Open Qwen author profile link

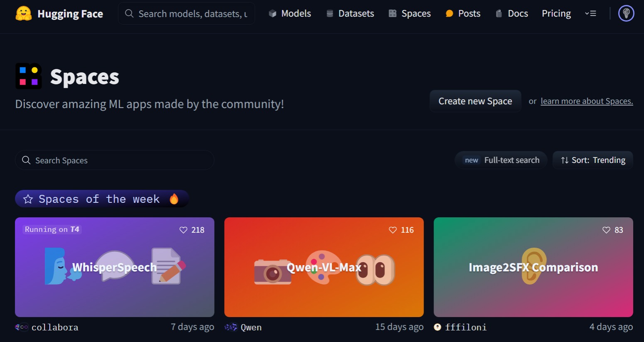point(251,327)
